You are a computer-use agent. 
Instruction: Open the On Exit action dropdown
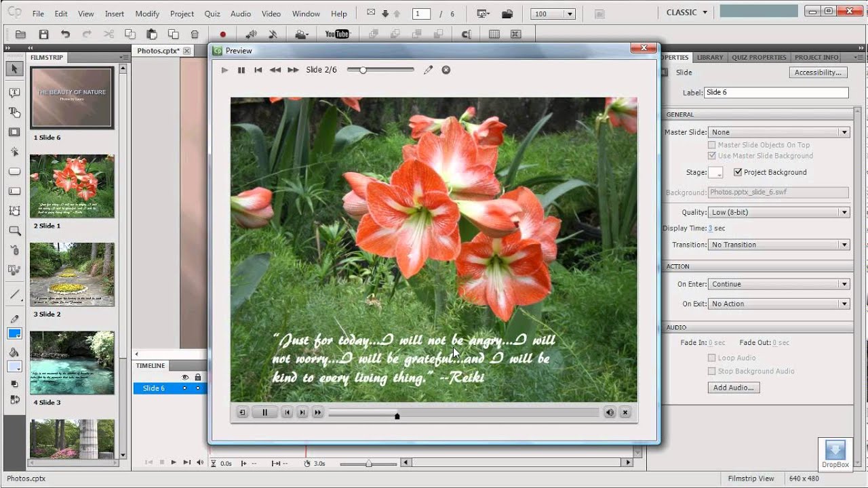[778, 304]
